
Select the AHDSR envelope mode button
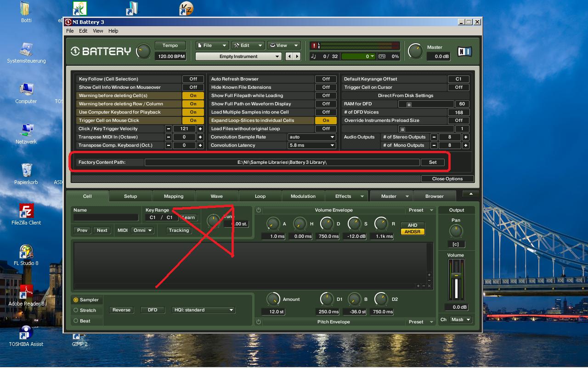pos(413,232)
